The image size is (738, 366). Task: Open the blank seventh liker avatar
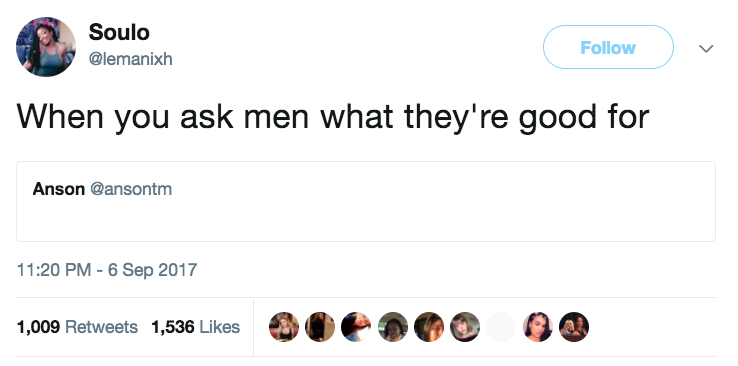(501, 326)
